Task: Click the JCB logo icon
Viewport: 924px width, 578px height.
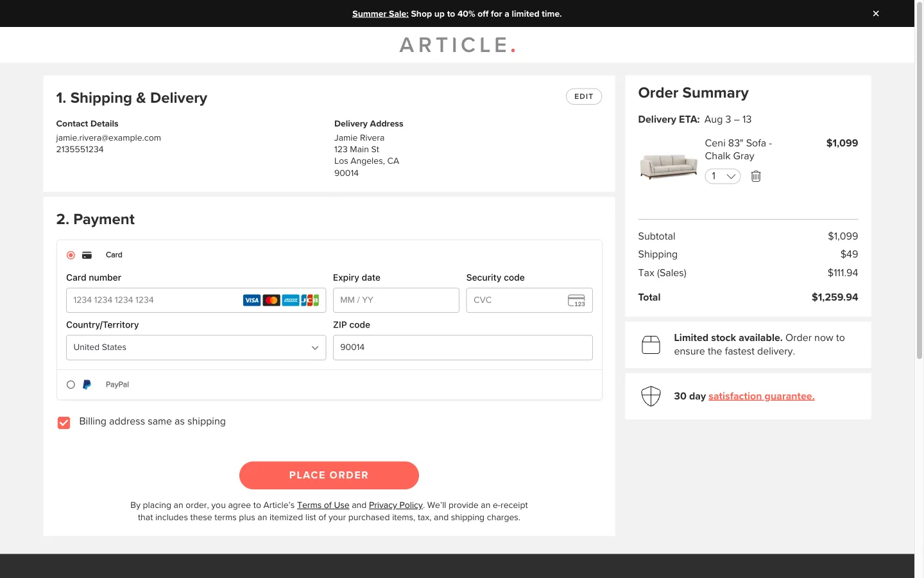Action: 310,300
